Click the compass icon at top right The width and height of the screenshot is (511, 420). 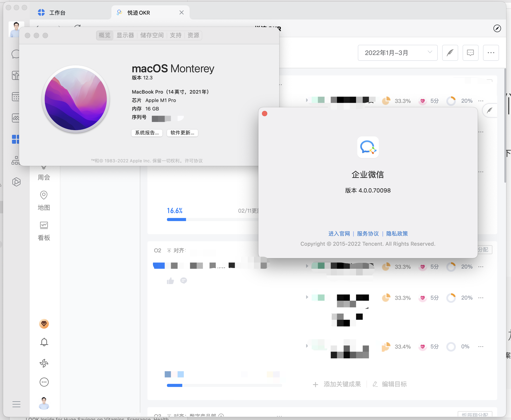pos(497,29)
